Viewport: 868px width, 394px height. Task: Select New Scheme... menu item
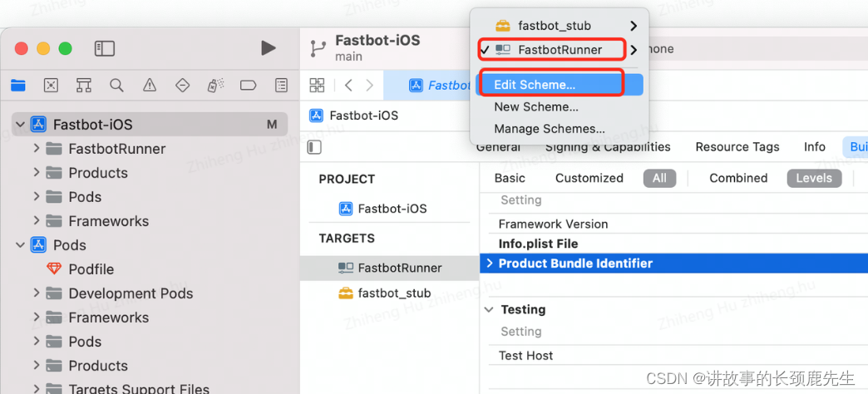tap(536, 106)
